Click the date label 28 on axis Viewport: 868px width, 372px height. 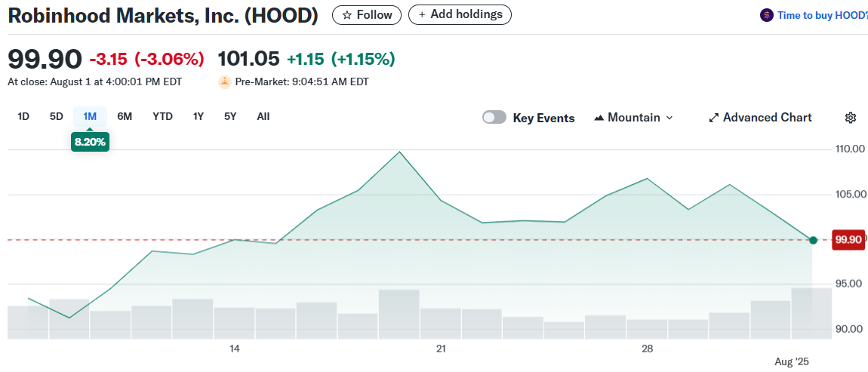click(647, 349)
